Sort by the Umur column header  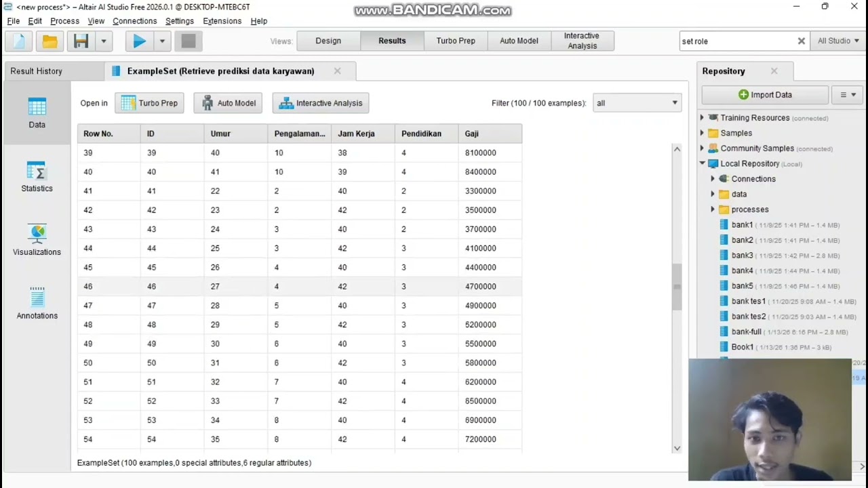tap(236, 134)
